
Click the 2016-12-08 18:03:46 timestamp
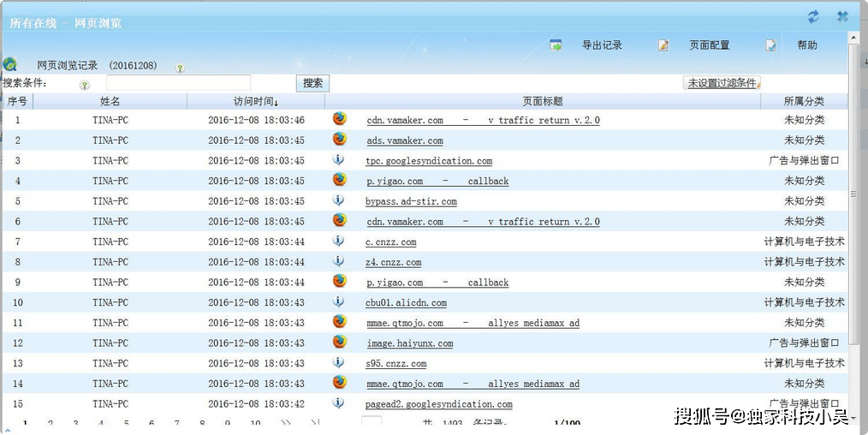tap(256, 120)
